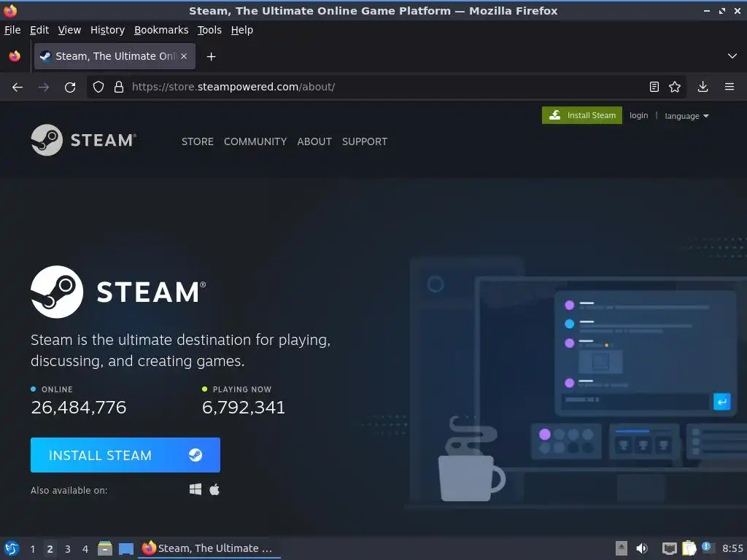This screenshot has height=560, width=747.
Task: Open the SUPPORT page
Action: tap(365, 141)
